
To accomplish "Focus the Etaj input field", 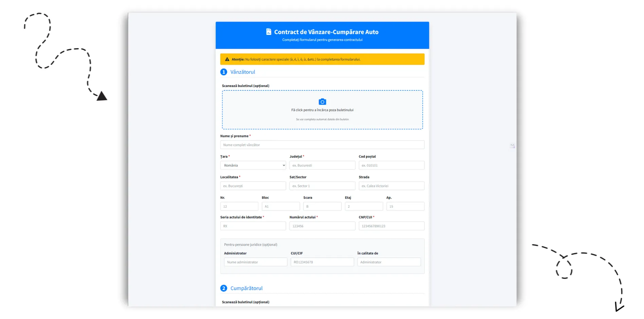I will 364,206.
